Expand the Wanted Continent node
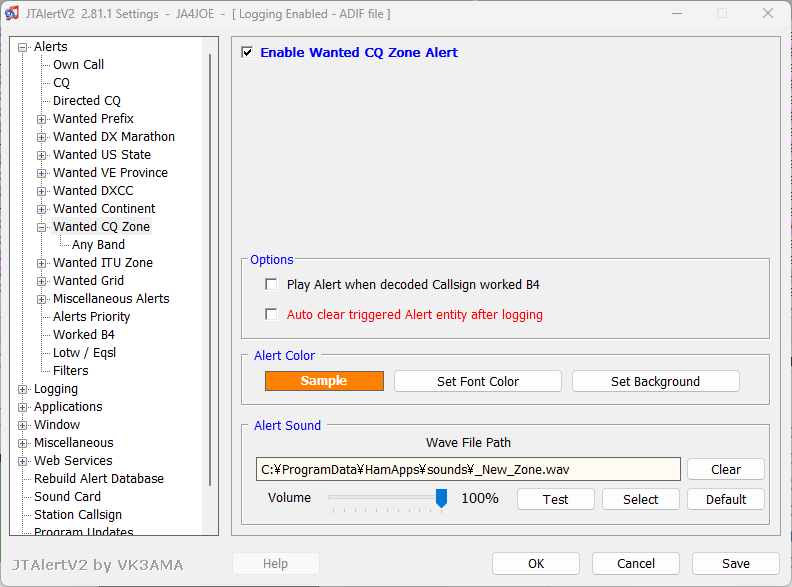 click(41, 209)
